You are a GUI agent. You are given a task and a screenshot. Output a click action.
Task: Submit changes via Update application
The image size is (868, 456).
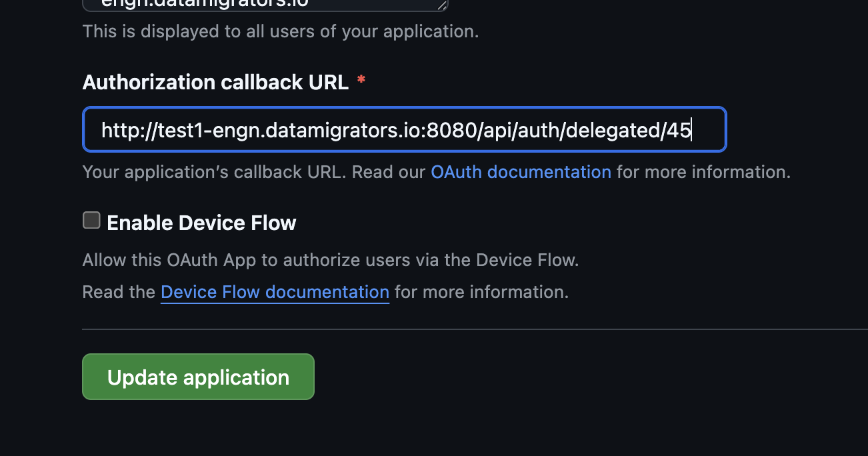pos(197,376)
